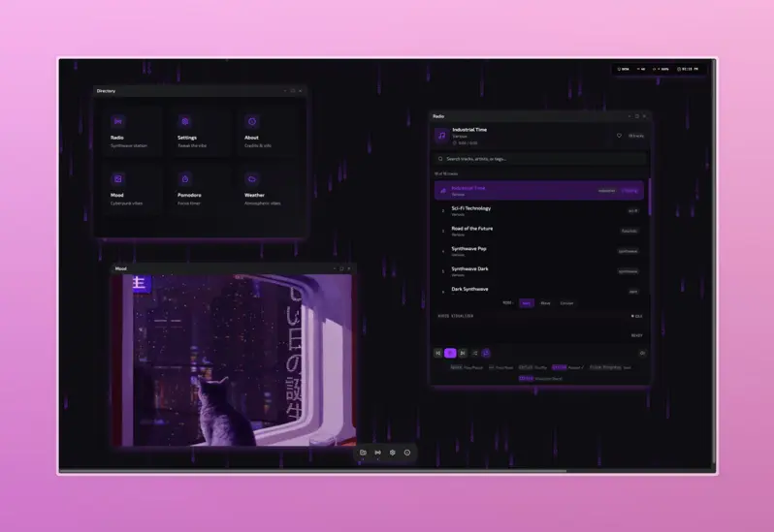
Task: Click the sci-fi tag on Sci-Fi Technology
Action: click(632, 211)
